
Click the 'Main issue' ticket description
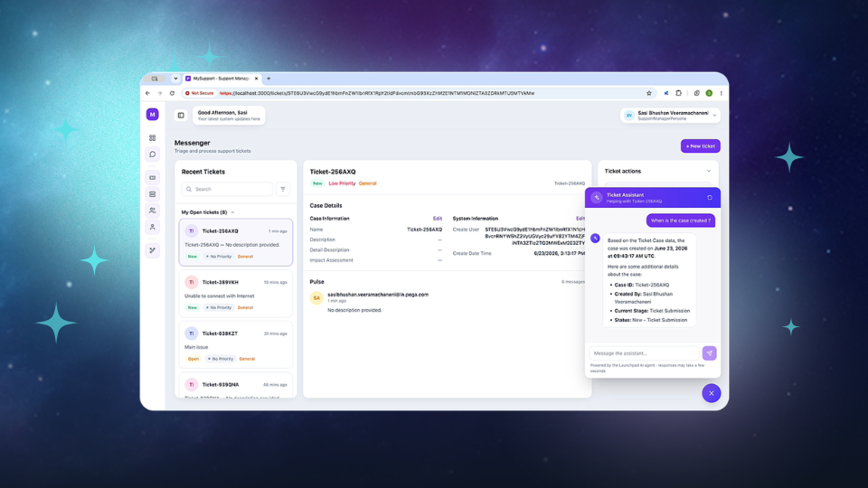196,347
